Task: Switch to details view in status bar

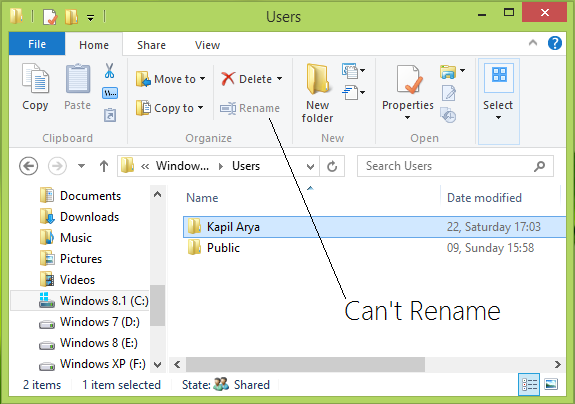Action: pos(529,385)
